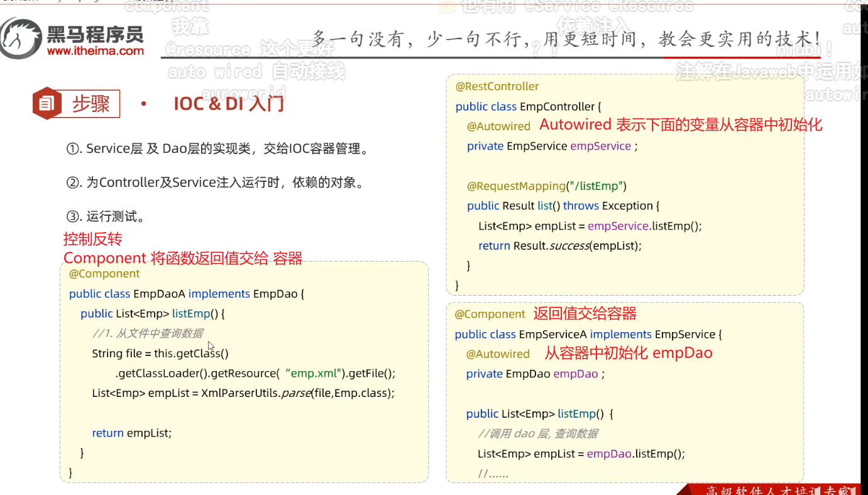Image resolution: width=868 pixels, height=495 pixels.
Task: Click the Result.success(empList) return line
Action: point(560,246)
